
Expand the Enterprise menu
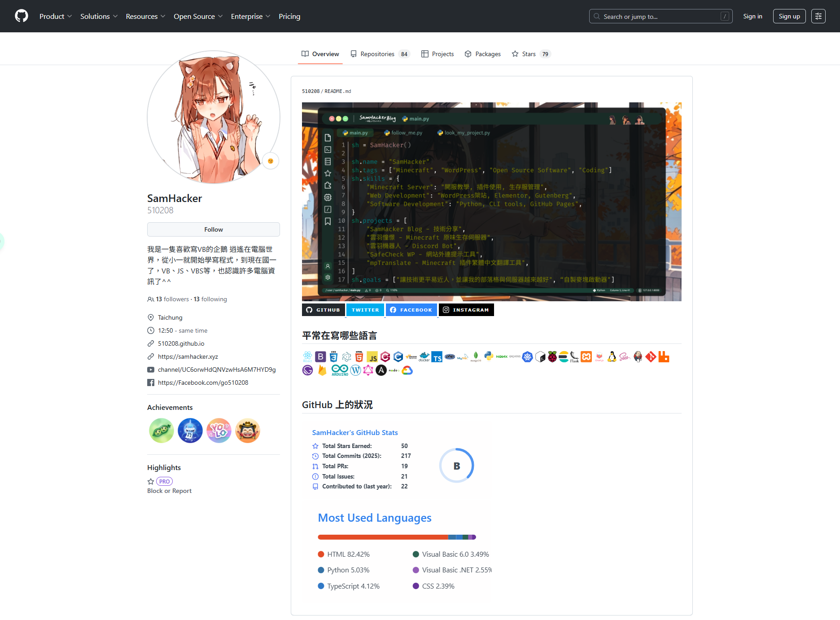250,16
